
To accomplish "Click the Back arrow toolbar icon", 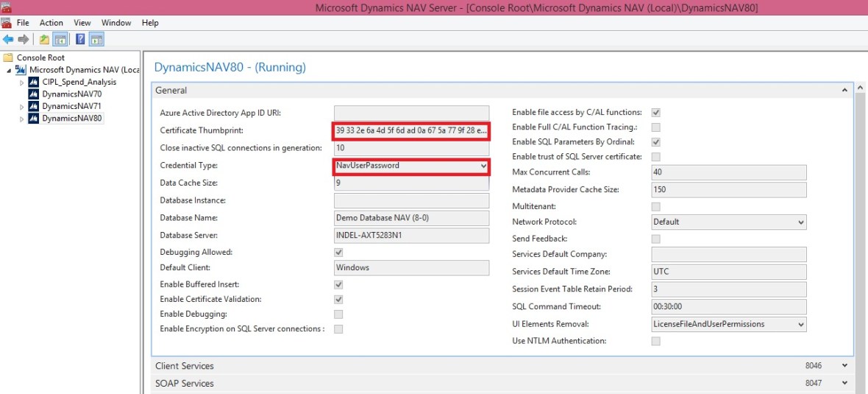I will [8, 39].
